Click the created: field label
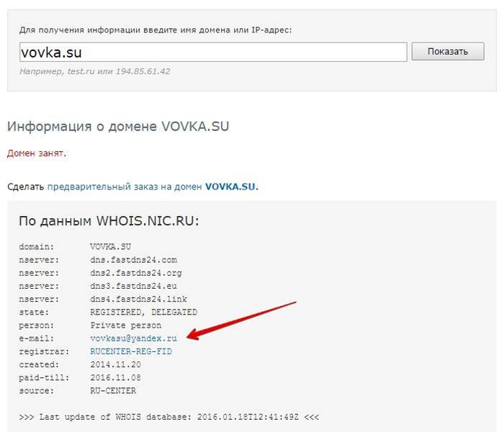This screenshot has width=504, height=432. [39, 364]
